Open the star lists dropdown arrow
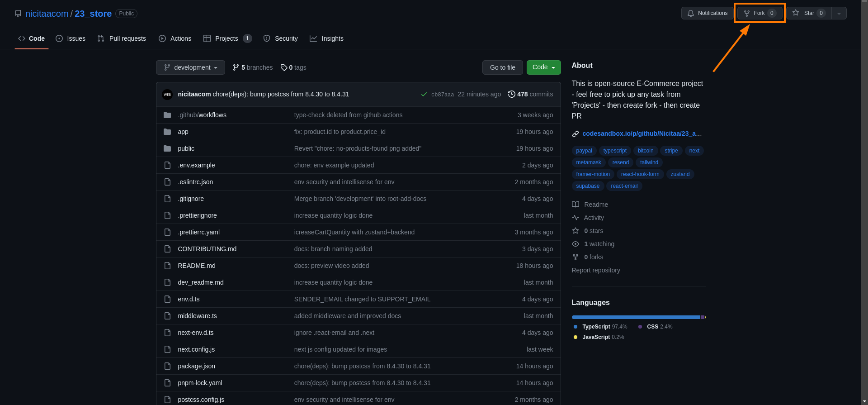Screen dimensions: 868x405 coord(839,13)
